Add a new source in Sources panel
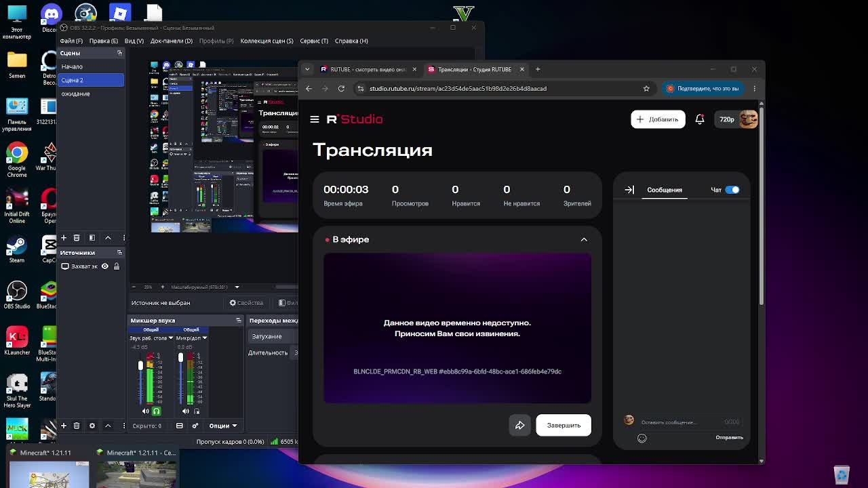 pyautogui.click(x=64, y=426)
